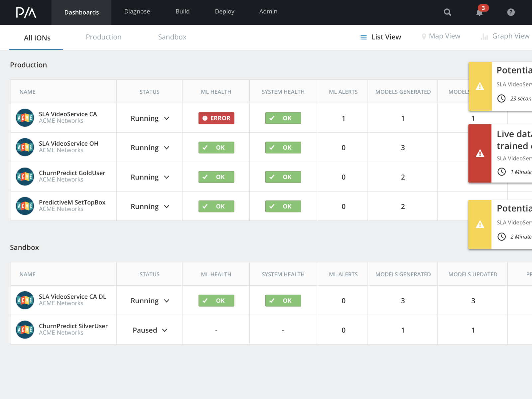Open the ChurnPredict GoldUser name link

tap(72, 173)
